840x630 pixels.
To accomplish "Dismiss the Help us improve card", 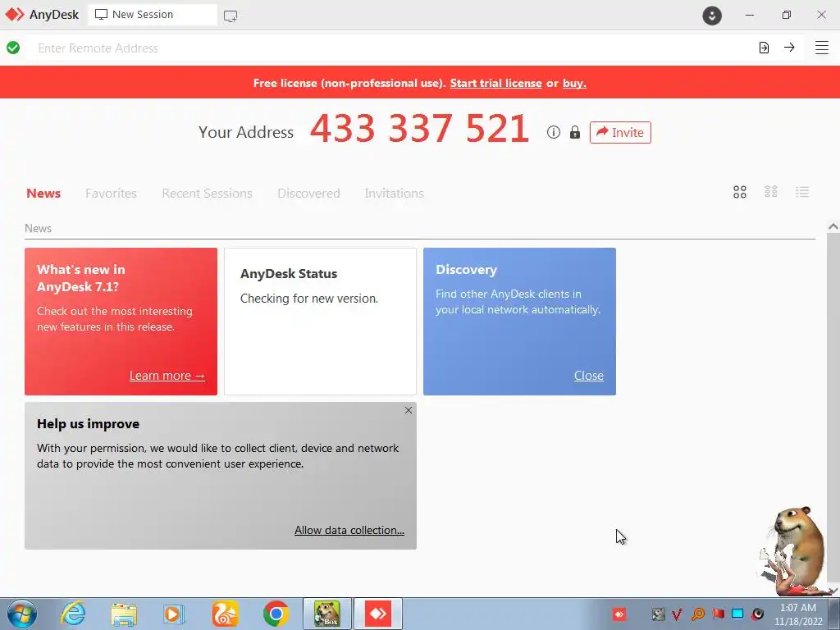I will pos(409,410).
